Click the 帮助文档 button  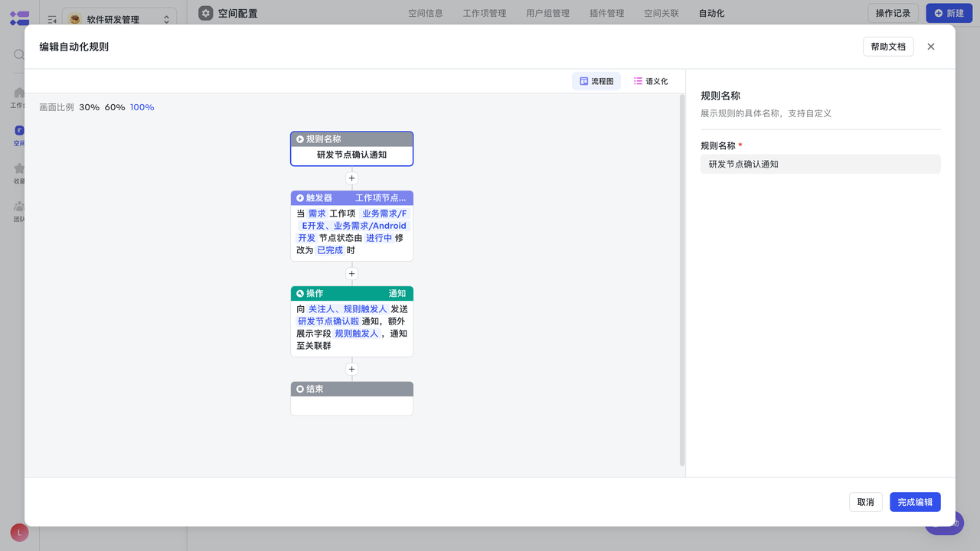click(888, 47)
